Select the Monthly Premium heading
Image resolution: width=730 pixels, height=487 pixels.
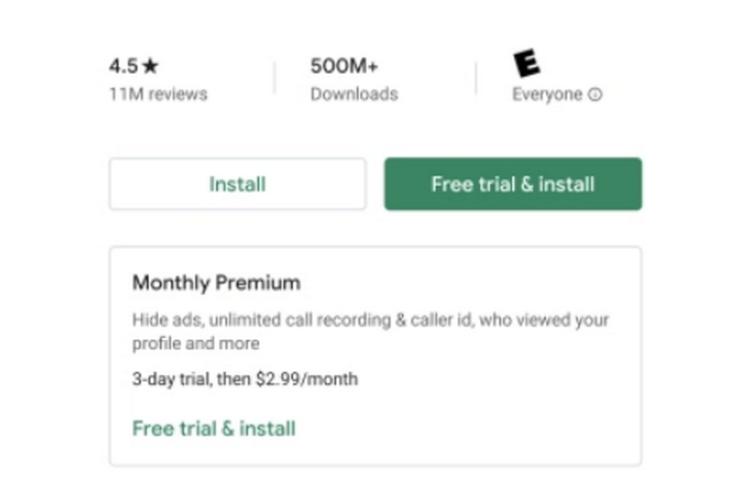click(x=216, y=283)
